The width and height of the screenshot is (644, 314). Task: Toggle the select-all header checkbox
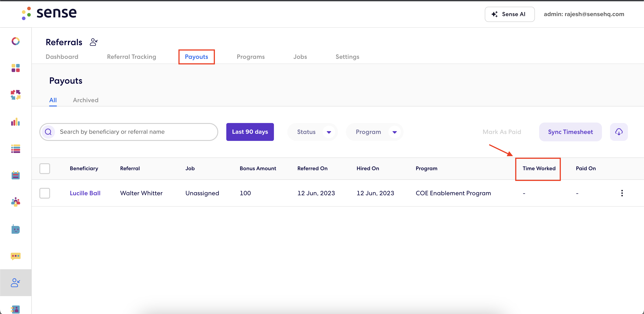click(45, 168)
